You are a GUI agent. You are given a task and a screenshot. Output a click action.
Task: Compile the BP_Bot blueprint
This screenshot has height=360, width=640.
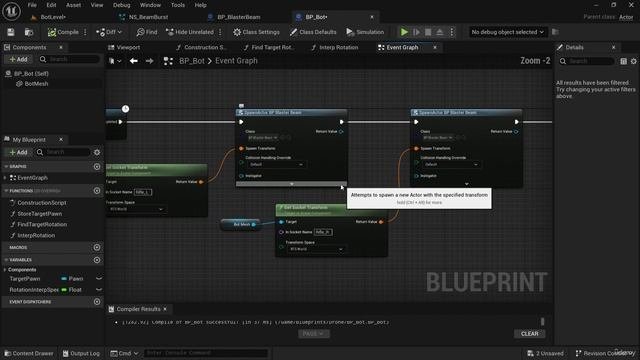click(63, 32)
